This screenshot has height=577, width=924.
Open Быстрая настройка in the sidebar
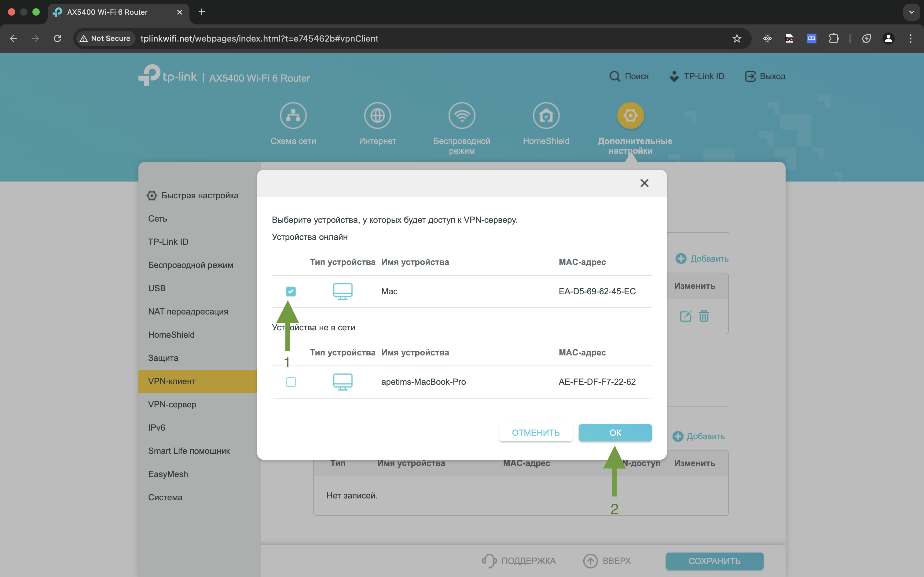point(200,195)
